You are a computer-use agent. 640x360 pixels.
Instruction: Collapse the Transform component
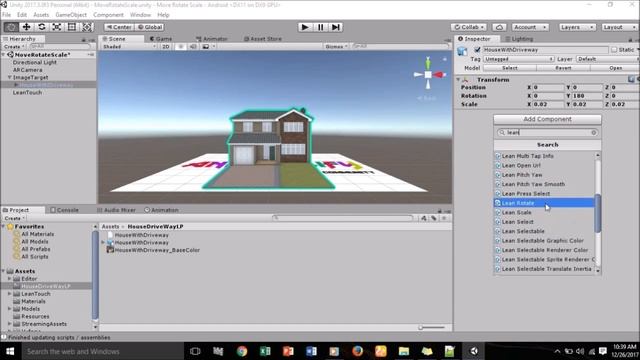[x=458, y=80]
